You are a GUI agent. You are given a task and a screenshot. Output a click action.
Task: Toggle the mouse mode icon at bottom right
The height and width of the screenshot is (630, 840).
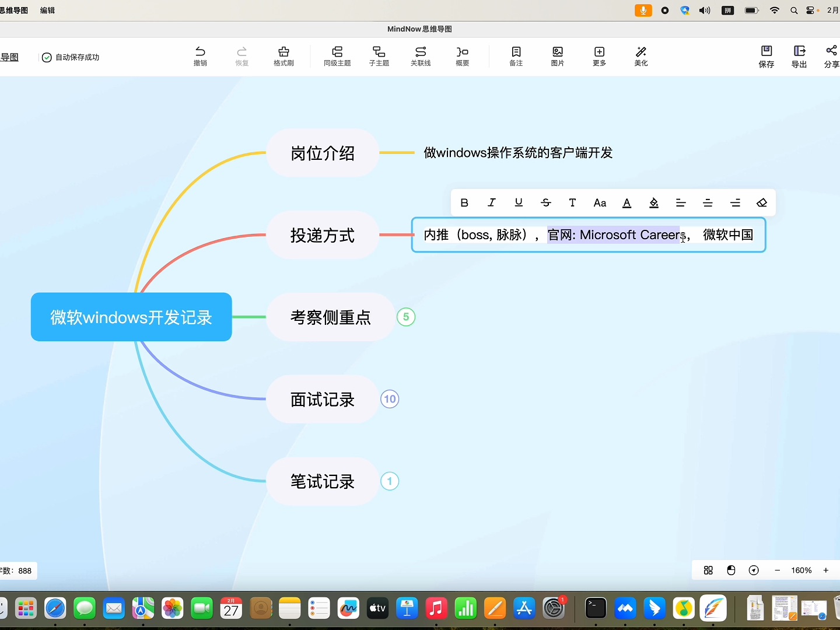(731, 570)
